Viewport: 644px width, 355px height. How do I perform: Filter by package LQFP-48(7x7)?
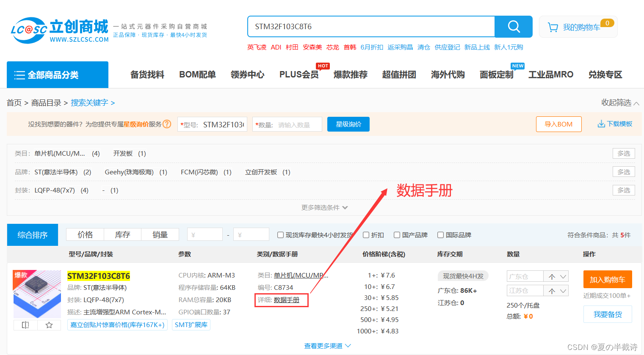pyautogui.click(x=61, y=190)
